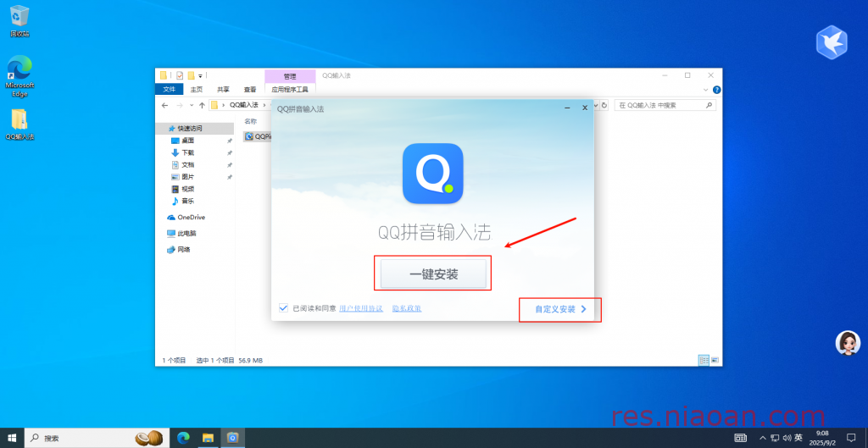Open the 用户使用协议 link
Image resolution: width=868 pixels, height=448 pixels.
tap(361, 308)
